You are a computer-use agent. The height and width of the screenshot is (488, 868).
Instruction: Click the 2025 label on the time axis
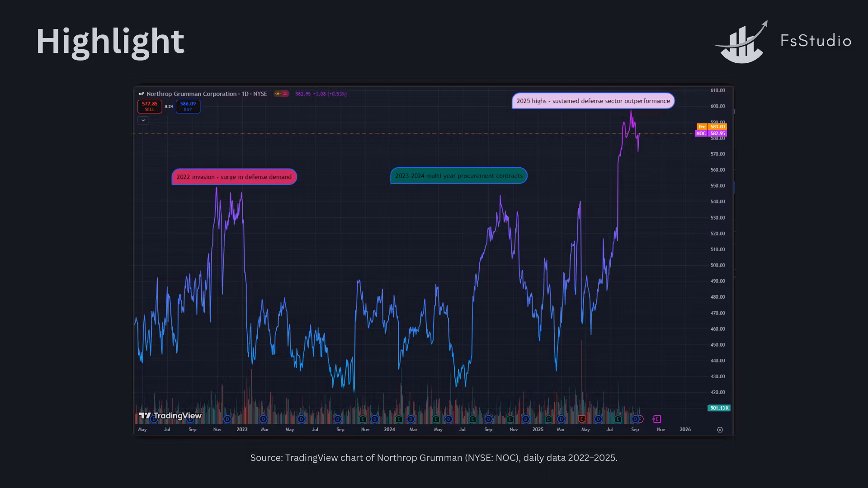pyautogui.click(x=538, y=430)
